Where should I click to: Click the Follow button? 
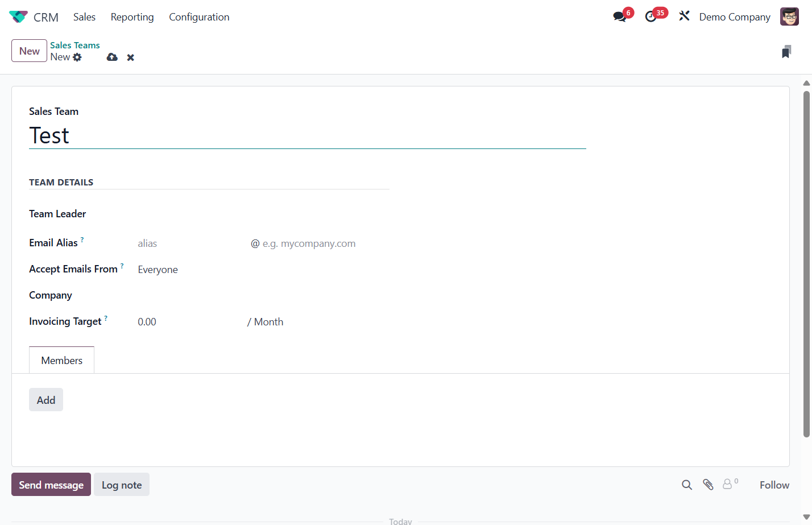tap(774, 485)
